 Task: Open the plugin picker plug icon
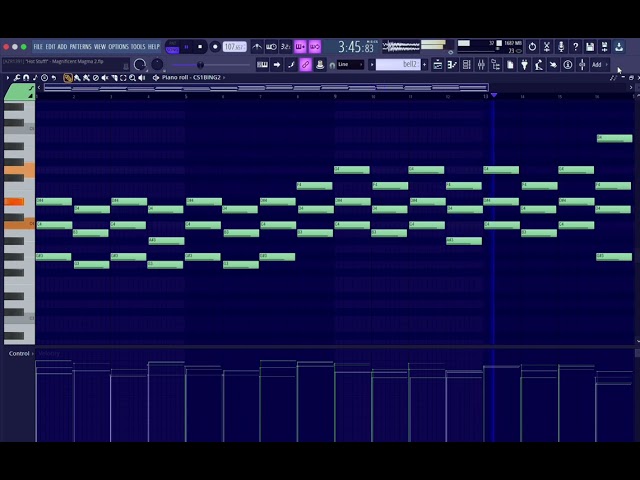(524, 64)
